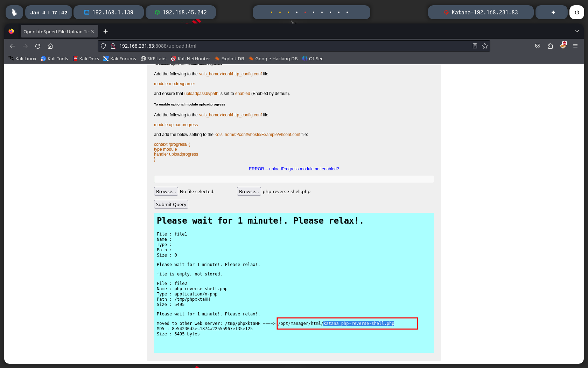Open the Extensions puzzle icon
Viewport: 588px width, 368px height.
click(550, 46)
